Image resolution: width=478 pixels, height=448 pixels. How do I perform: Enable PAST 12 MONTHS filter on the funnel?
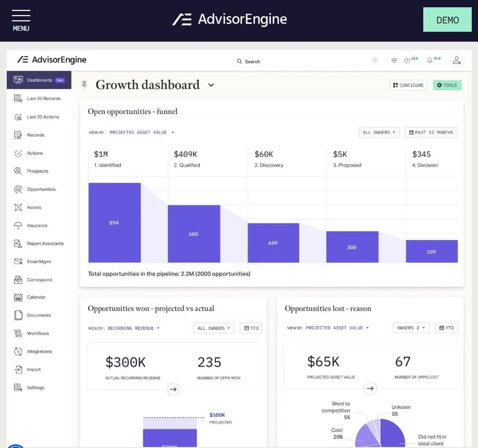(x=431, y=132)
